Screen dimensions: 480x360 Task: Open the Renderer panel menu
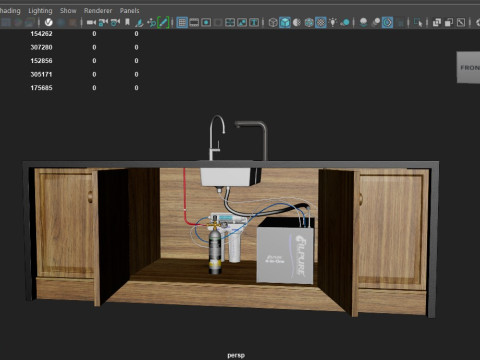[98, 11]
